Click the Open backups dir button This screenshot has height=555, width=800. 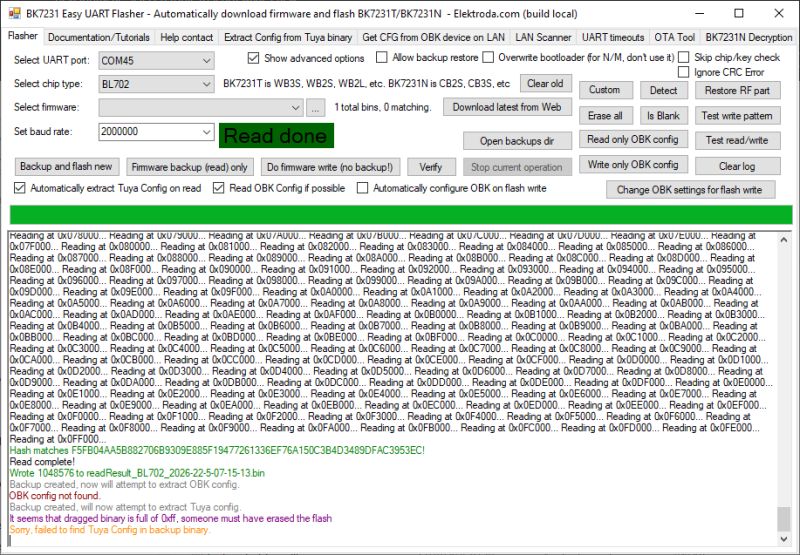pyautogui.click(x=517, y=141)
